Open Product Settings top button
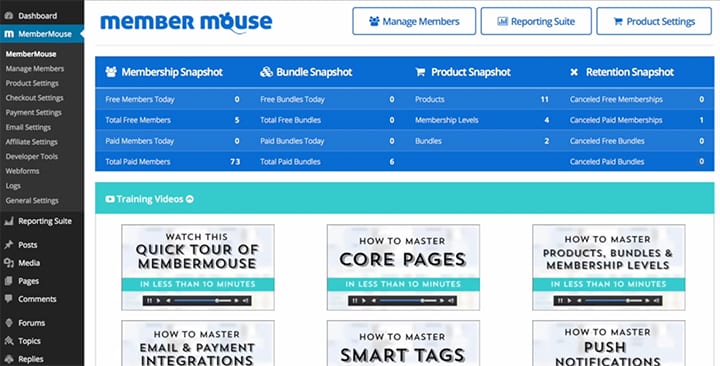The height and width of the screenshot is (366, 720). pyautogui.click(x=654, y=21)
